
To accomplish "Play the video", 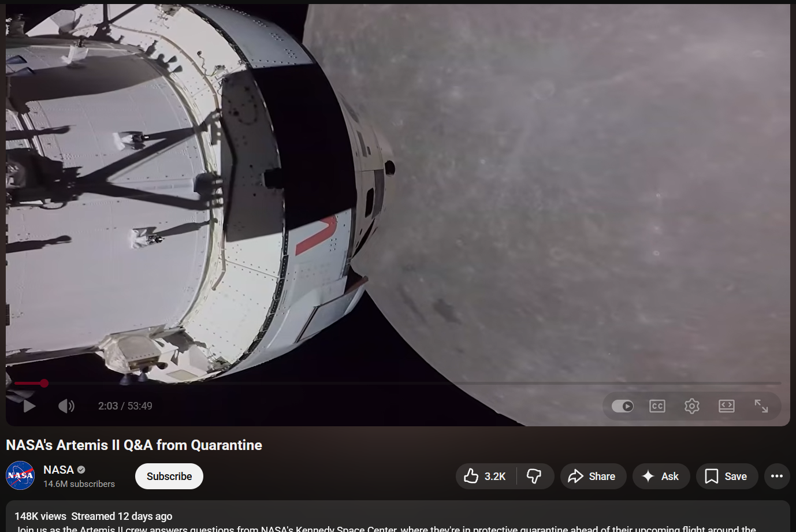I will (x=29, y=406).
